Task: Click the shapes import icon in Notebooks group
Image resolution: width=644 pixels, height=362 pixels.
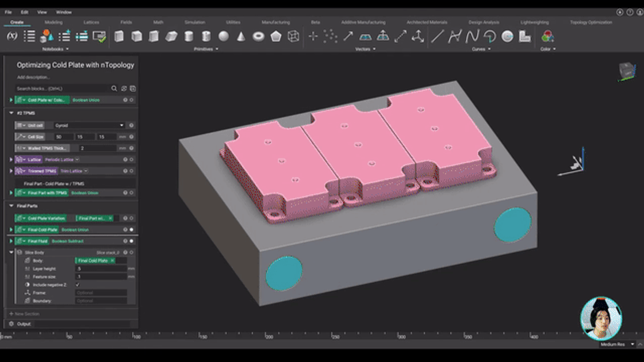Action: (47, 36)
